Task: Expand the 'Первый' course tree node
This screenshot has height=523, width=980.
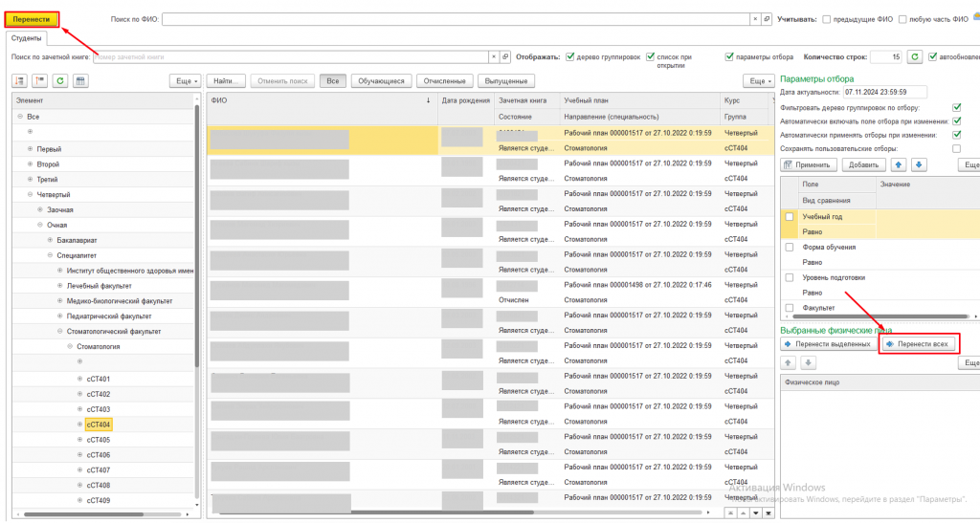Action: (x=30, y=148)
